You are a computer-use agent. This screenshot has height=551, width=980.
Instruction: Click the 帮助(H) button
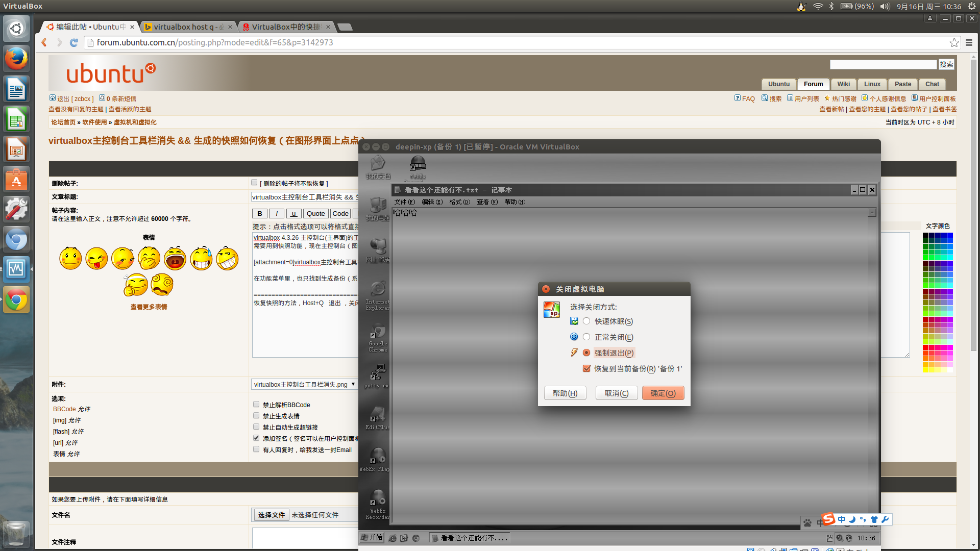click(565, 393)
